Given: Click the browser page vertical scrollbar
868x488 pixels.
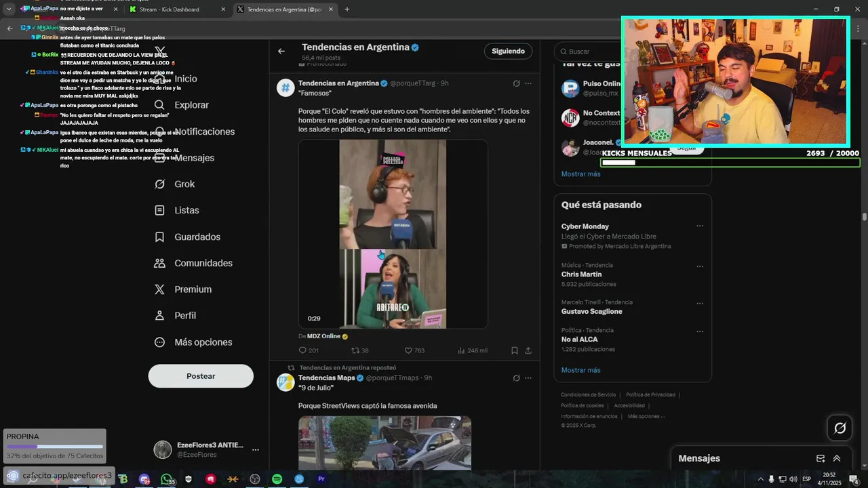Looking at the screenshot, I should tap(864, 217).
